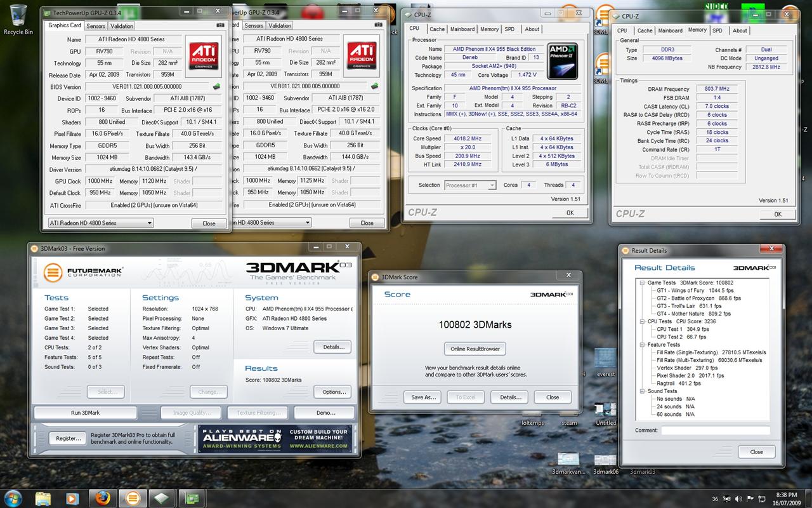Screen dimensions: 812x508
Task: Click Save As... in 3DMark Score dialog
Action: (x=423, y=398)
